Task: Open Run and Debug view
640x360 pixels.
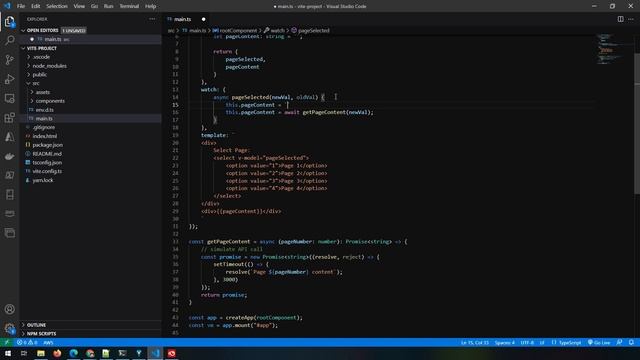Action: pyautogui.click(x=9, y=79)
